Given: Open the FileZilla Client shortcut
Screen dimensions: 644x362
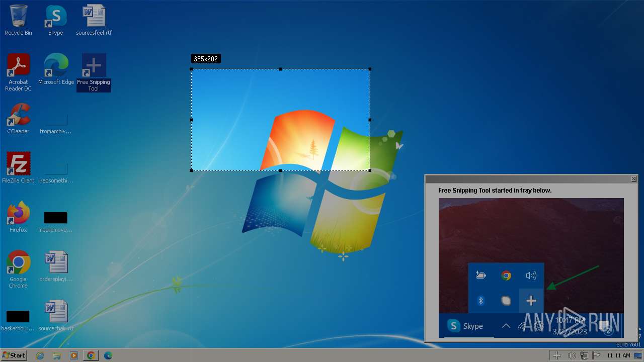Looking at the screenshot, I should pos(18,168).
